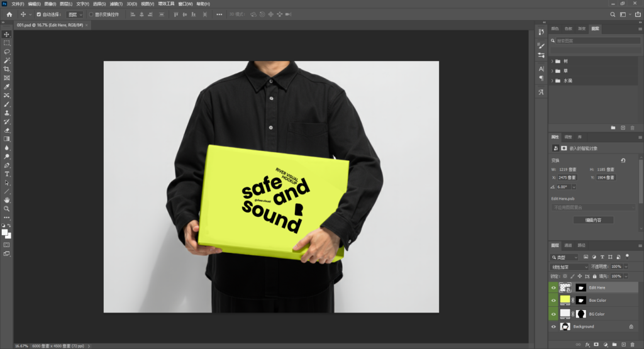Toggle the Auto-Select (自动选择) checkbox

tap(39, 14)
